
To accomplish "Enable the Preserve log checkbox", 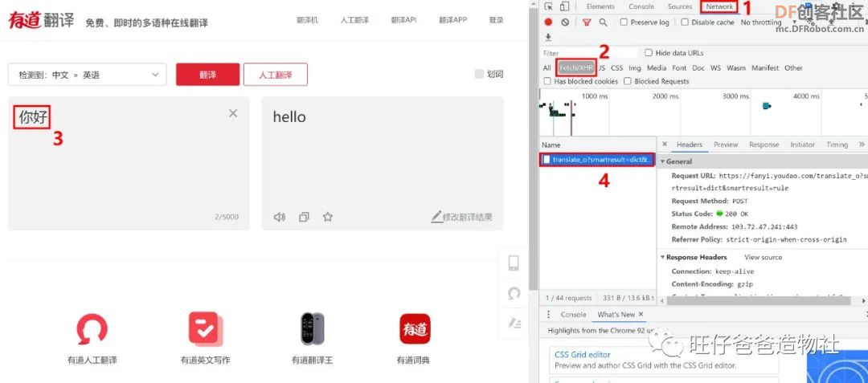I will pos(624,22).
